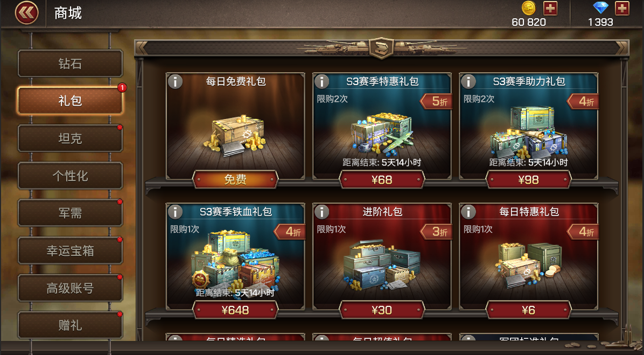The height and width of the screenshot is (355, 644).
Task: Open info icon on 进阶礼包
Action: [321, 212]
